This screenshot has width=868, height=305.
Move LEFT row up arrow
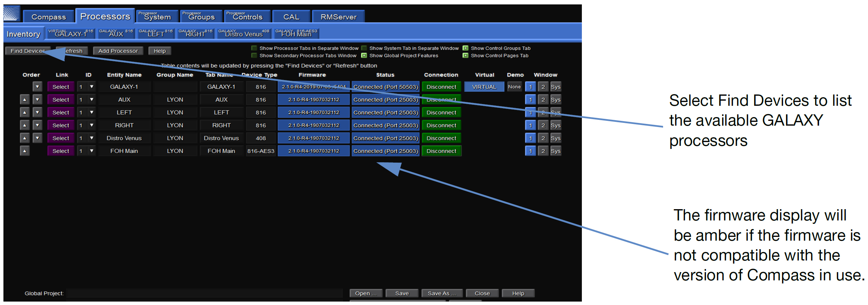25,112
